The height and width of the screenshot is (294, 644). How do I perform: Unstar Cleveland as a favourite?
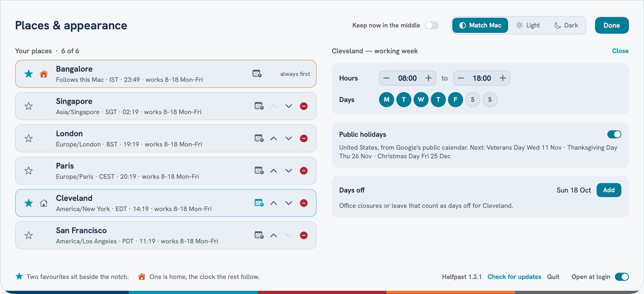(x=29, y=203)
